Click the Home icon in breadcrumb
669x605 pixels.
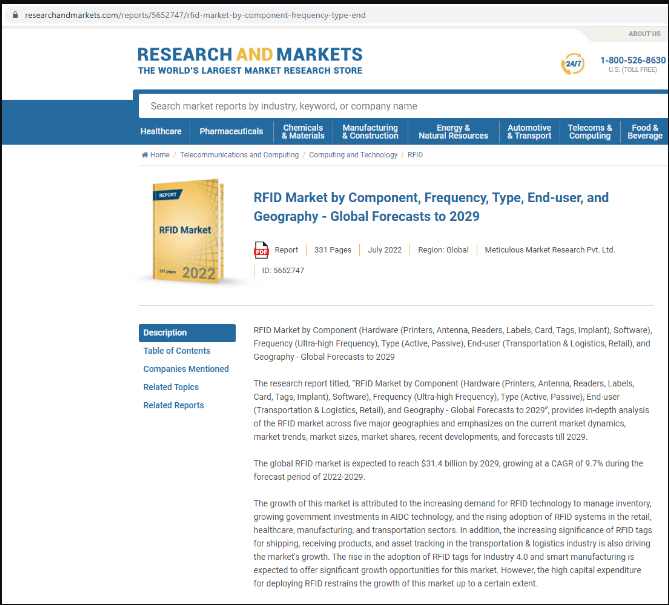pos(145,154)
